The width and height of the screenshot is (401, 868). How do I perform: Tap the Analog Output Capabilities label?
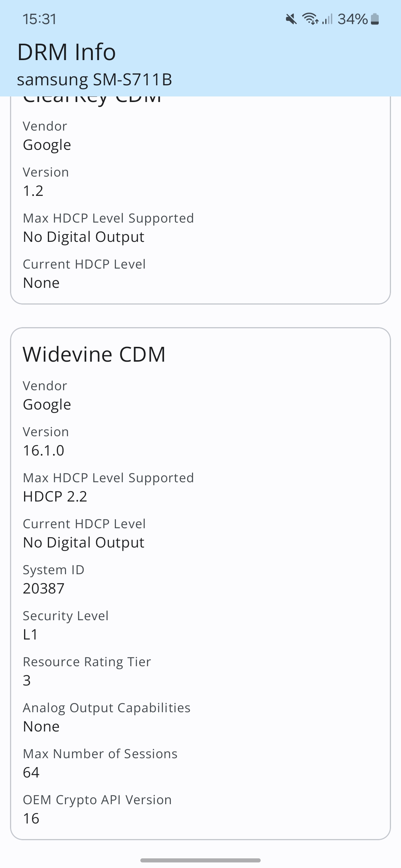(107, 708)
